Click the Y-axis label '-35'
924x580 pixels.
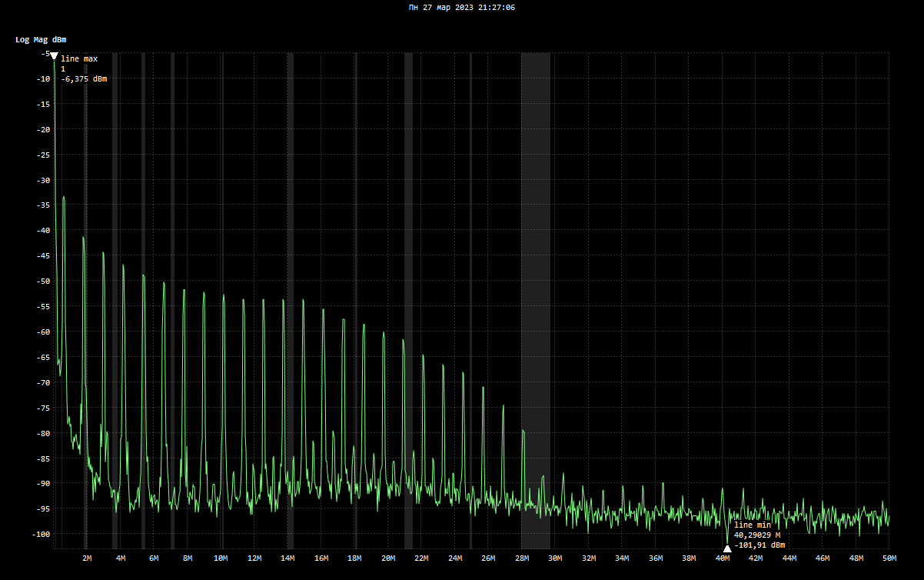pyautogui.click(x=43, y=205)
